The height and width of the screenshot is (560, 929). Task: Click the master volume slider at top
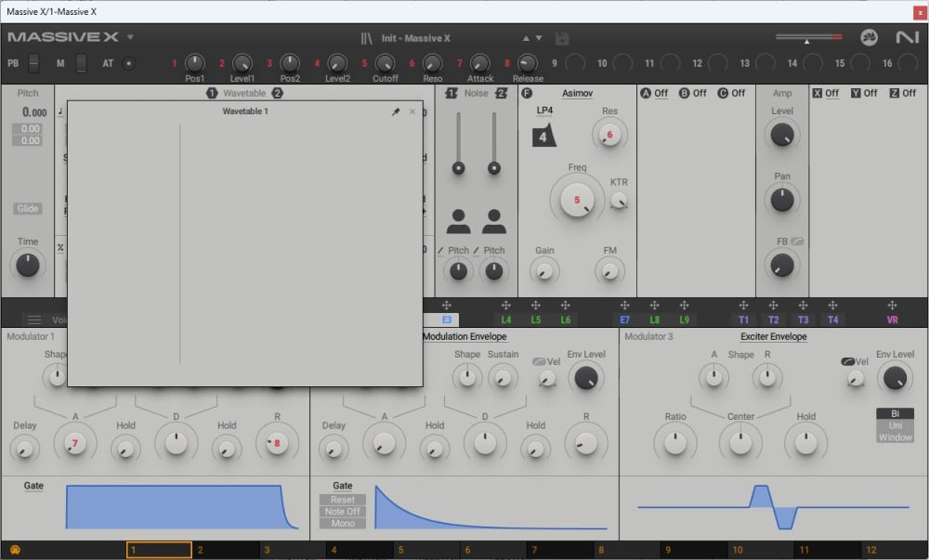(x=809, y=37)
